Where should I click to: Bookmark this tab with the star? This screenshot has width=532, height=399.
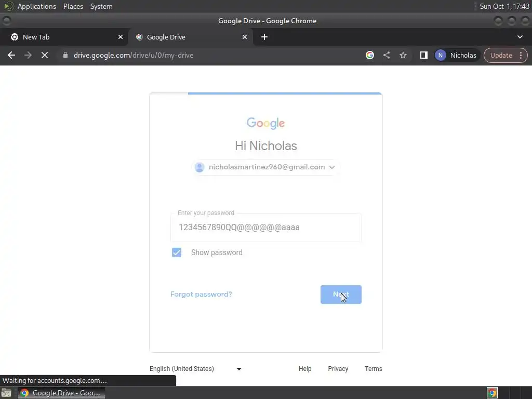[x=403, y=55]
